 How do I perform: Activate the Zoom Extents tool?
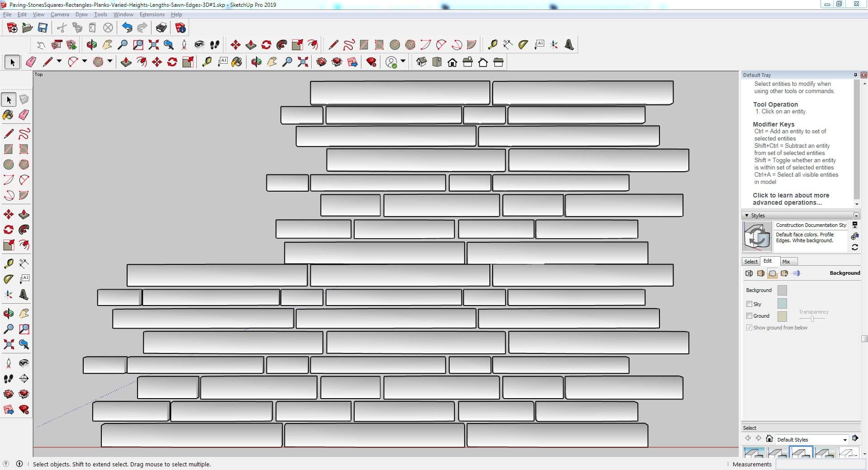[8, 344]
